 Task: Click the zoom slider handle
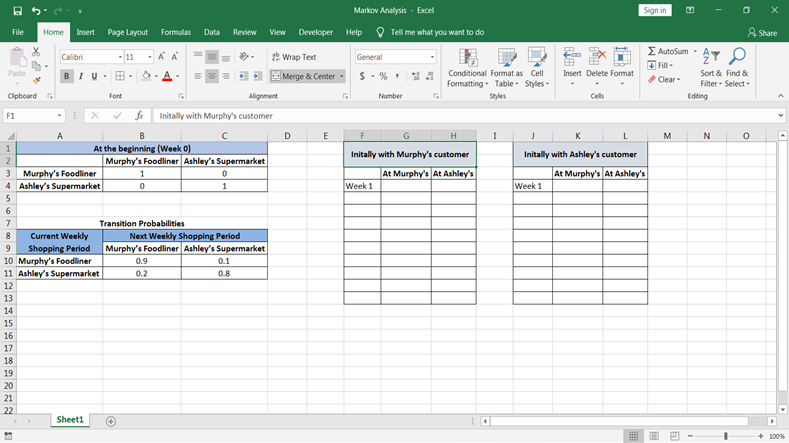[726, 436]
